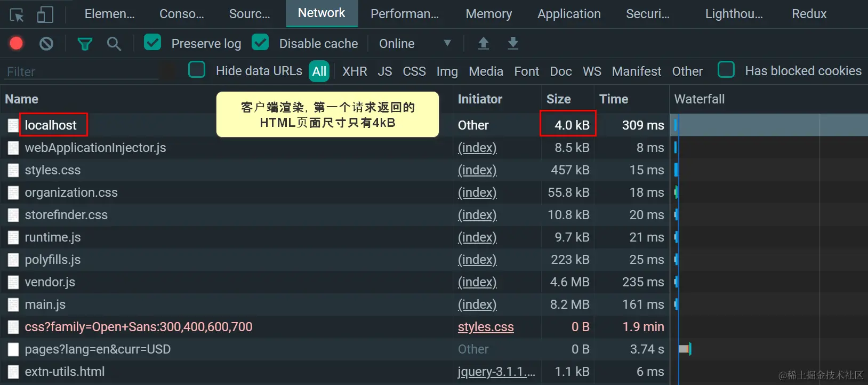This screenshot has width=868, height=385.
Task: Filter requests by XHR type
Action: click(355, 71)
